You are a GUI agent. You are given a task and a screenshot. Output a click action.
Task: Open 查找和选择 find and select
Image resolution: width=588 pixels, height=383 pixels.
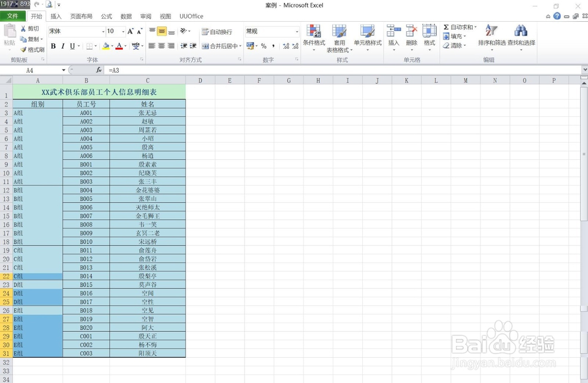pyautogui.click(x=521, y=38)
